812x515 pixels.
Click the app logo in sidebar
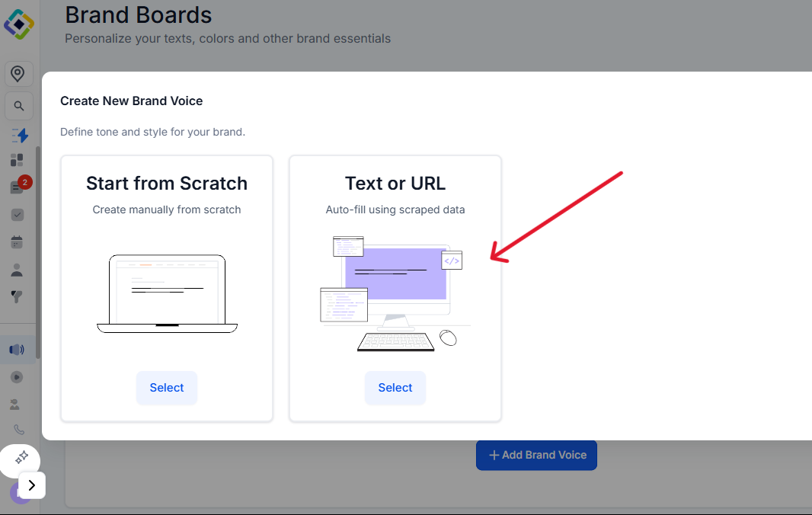pyautogui.click(x=19, y=24)
